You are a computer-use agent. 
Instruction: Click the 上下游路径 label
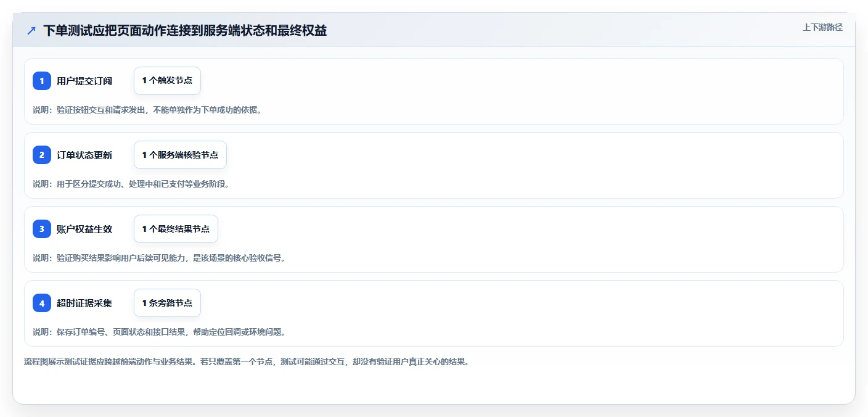tap(822, 27)
